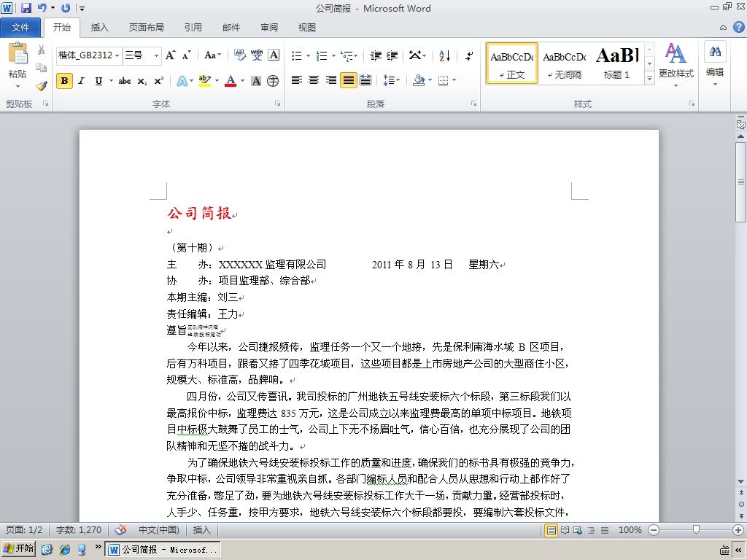
Task: Apply superscript formatting
Action: click(x=158, y=81)
